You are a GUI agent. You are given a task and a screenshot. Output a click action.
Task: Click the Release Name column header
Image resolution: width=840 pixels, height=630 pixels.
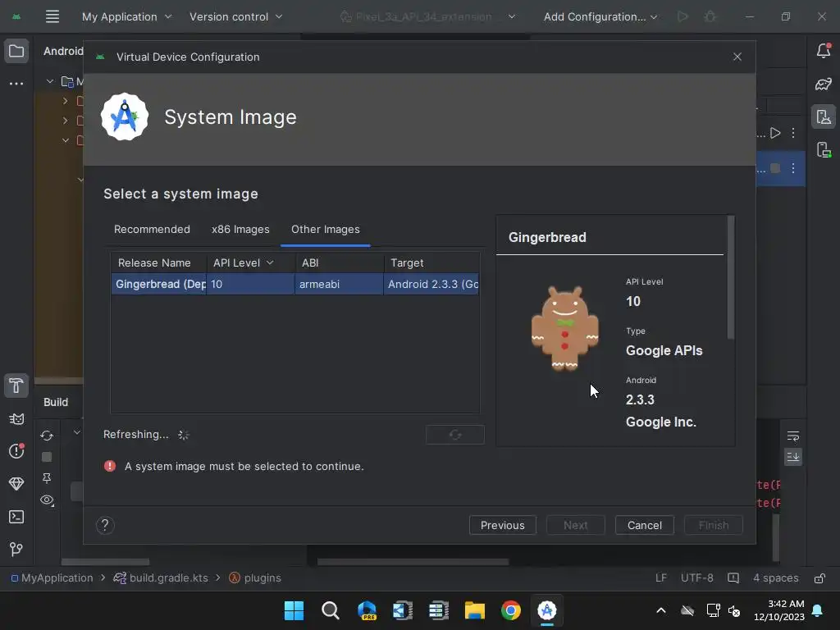(158, 263)
